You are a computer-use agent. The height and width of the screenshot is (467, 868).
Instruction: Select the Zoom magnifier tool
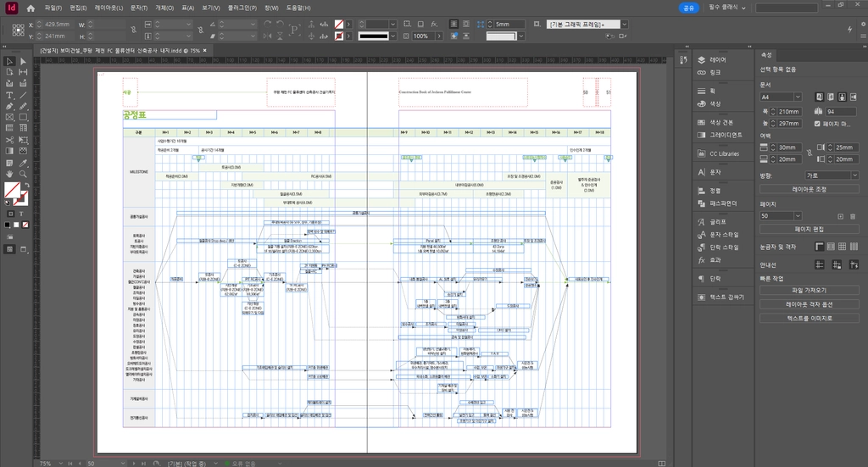coord(23,175)
